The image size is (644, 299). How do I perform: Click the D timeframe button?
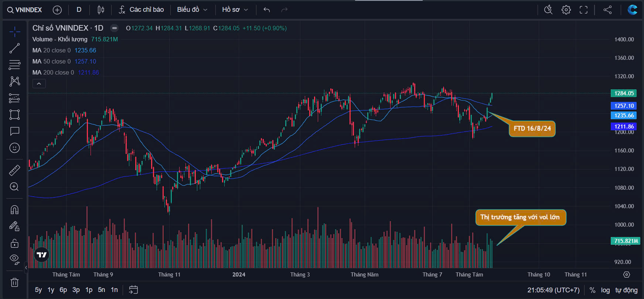[79, 10]
